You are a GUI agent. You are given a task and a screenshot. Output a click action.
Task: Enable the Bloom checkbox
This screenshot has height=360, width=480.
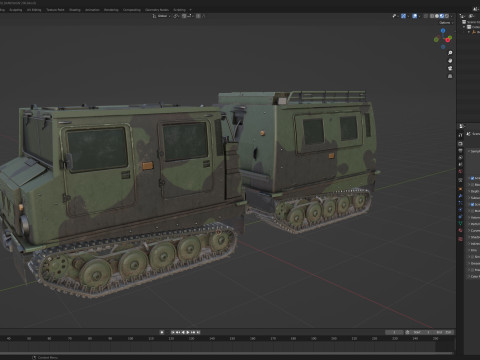click(472, 185)
